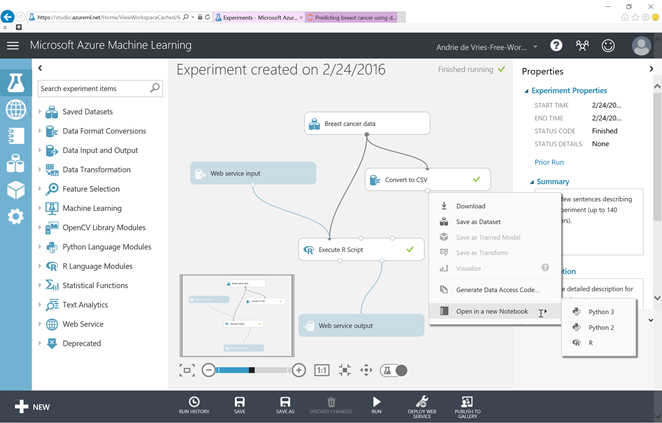
Task: Click the pan canvas arrows icon
Action: [x=366, y=370]
